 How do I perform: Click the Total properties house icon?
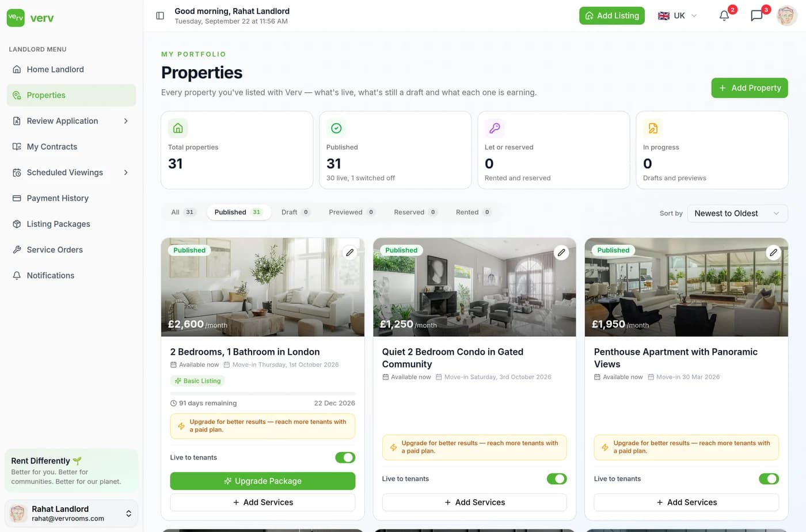pyautogui.click(x=178, y=128)
